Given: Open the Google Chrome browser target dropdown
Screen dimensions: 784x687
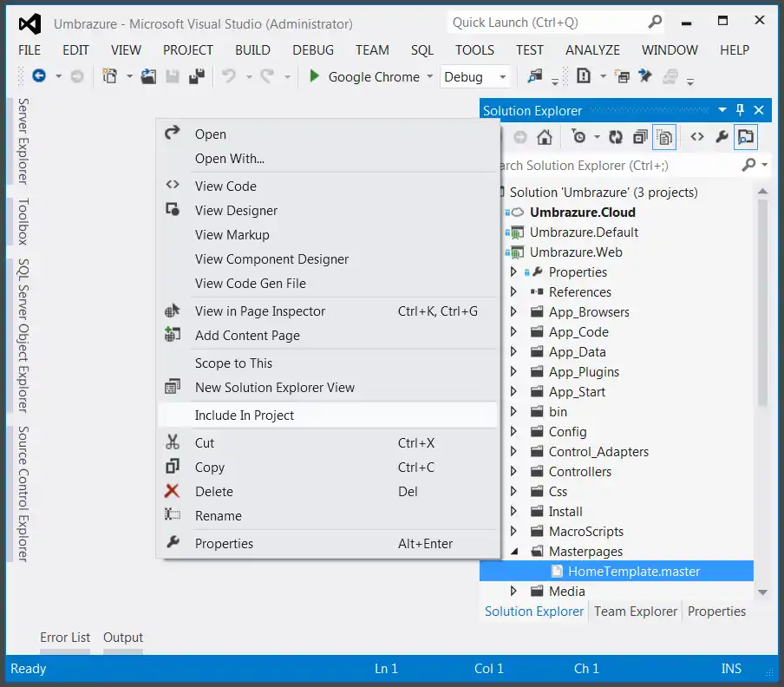Looking at the screenshot, I should click(429, 76).
